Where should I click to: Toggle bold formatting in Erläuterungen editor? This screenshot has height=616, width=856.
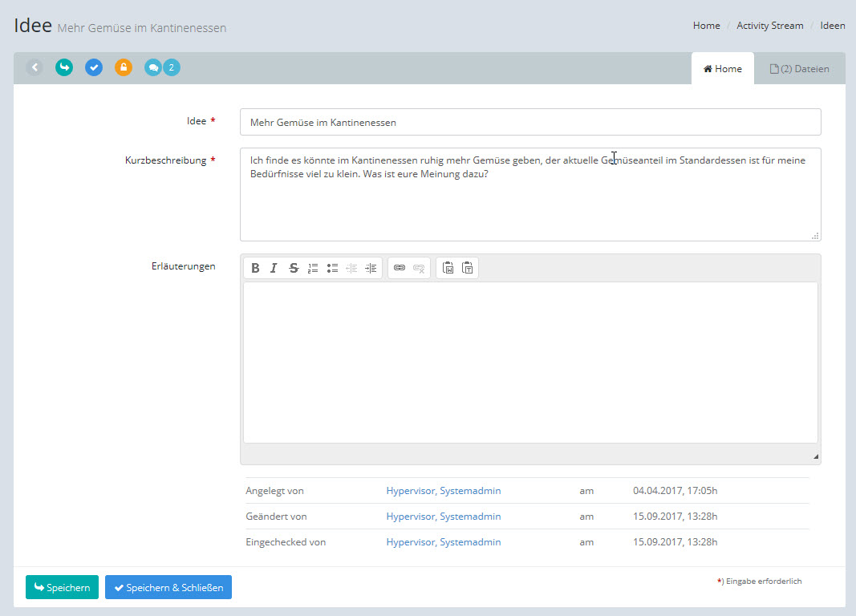coord(255,268)
